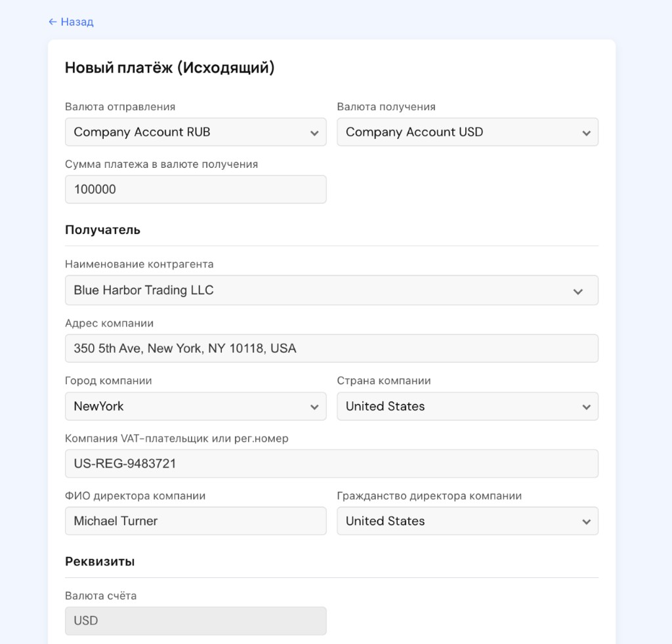Click the company address input field
The width and height of the screenshot is (672, 644).
pyautogui.click(x=331, y=348)
